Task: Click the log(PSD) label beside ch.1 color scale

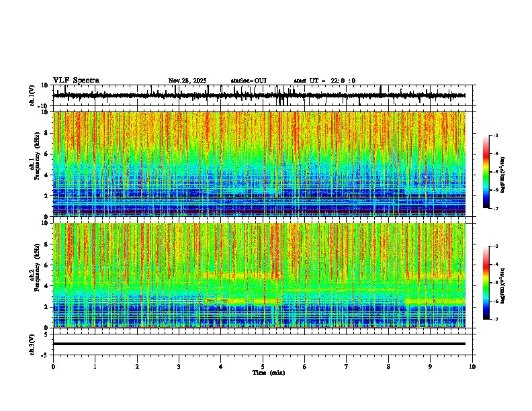Action: click(x=502, y=175)
